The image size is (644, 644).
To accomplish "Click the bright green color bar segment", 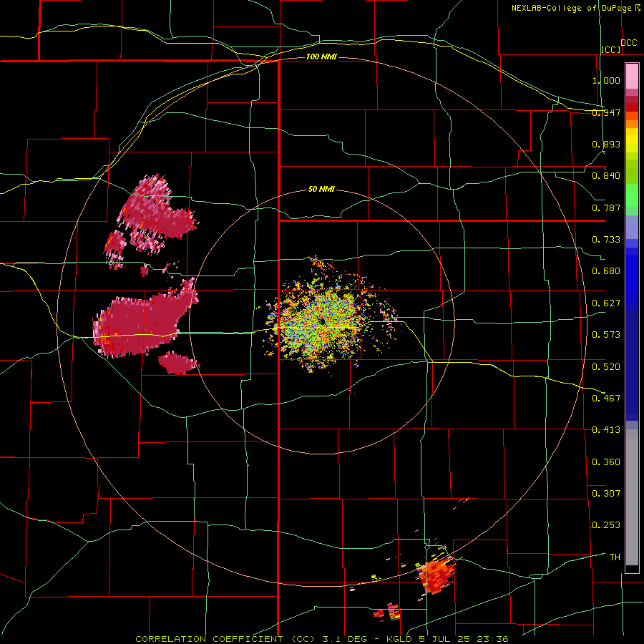I will (x=632, y=195).
